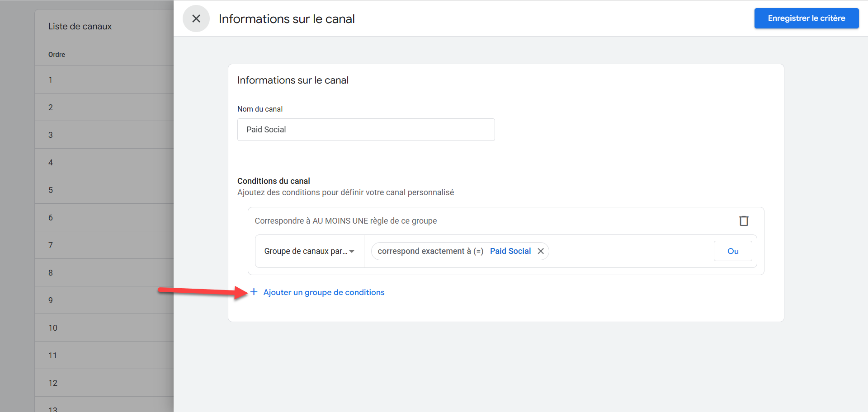Viewport: 868px width, 412px height.
Task: Remove the Paid Social condition chip
Action: 541,251
